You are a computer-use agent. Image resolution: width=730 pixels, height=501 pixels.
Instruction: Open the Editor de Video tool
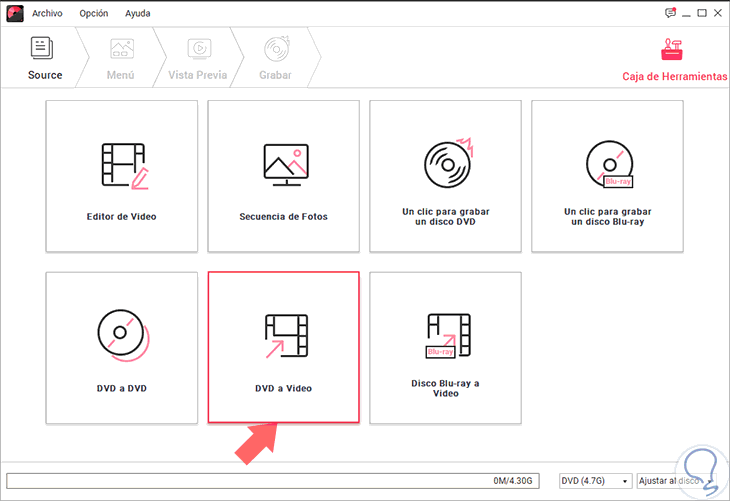pos(122,176)
